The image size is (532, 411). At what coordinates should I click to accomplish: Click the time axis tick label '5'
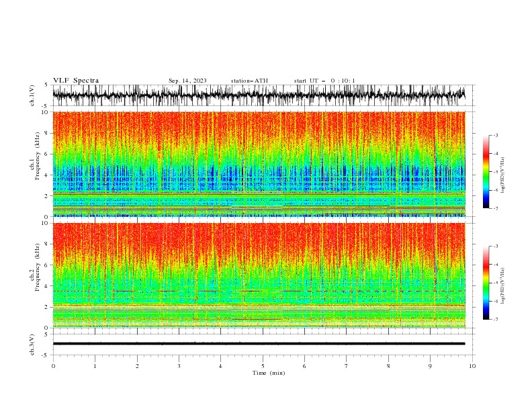[x=263, y=366]
